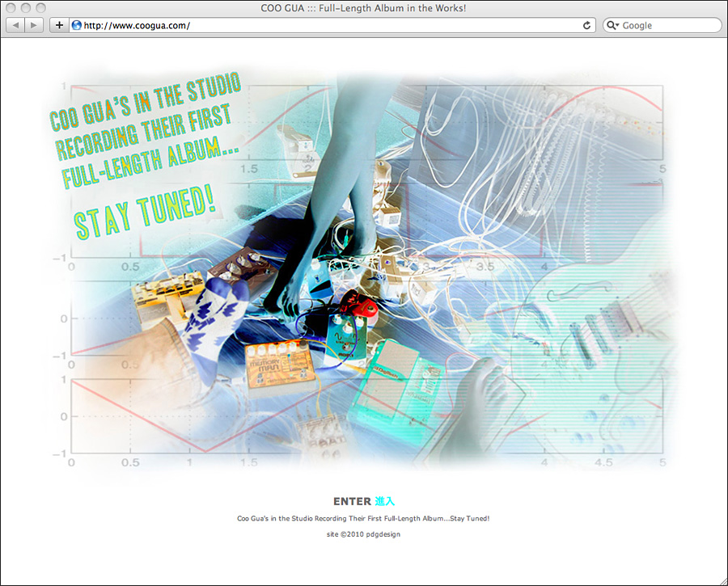Zoom the window using the third title button
The height and width of the screenshot is (586, 728).
(x=41, y=8)
